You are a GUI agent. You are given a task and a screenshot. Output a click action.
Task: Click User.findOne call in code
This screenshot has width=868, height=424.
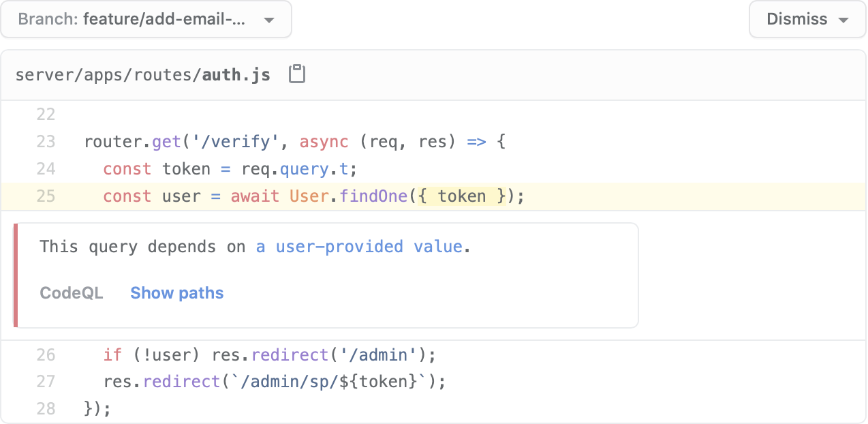point(347,196)
